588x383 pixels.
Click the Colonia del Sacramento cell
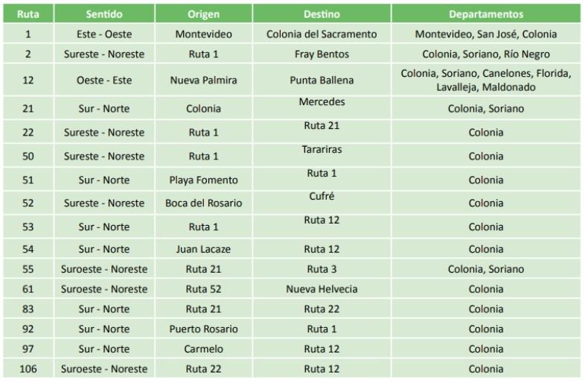click(x=322, y=34)
